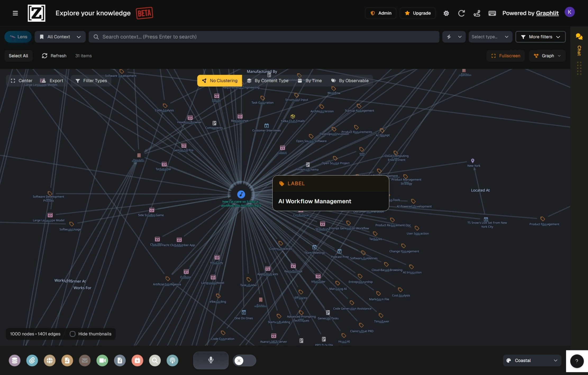Toggle the switch next to microphone
The image size is (588, 375).
pyautogui.click(x=244, y=360)
